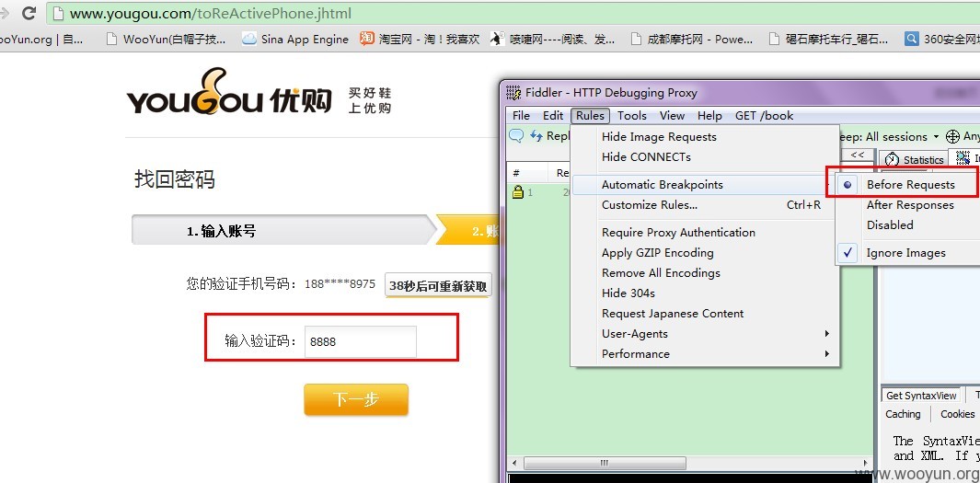Screen dimensions: 980x483
Task: Select Before Requests breakpoint option
Action: (909, 184)
